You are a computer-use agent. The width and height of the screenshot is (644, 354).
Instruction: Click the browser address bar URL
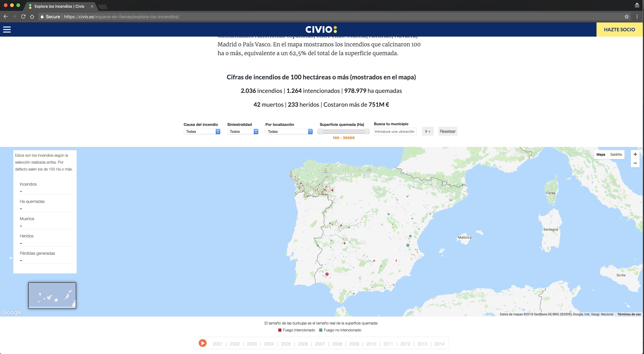[122, 16]
